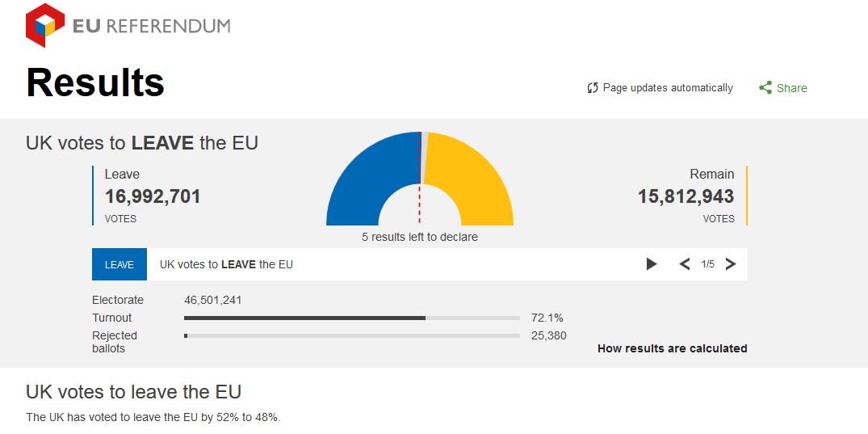Advance to the next ticker item
This screenshot has width=868, height=434.
click(x=731, y=264)
